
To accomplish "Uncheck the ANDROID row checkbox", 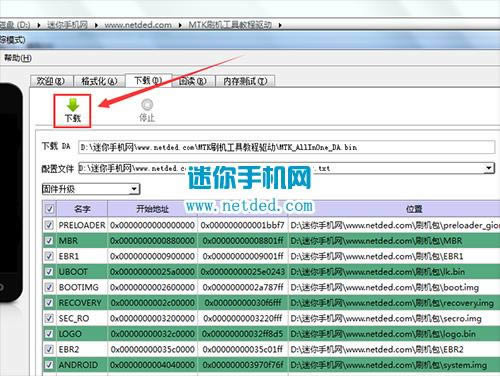I will point(49,365).
